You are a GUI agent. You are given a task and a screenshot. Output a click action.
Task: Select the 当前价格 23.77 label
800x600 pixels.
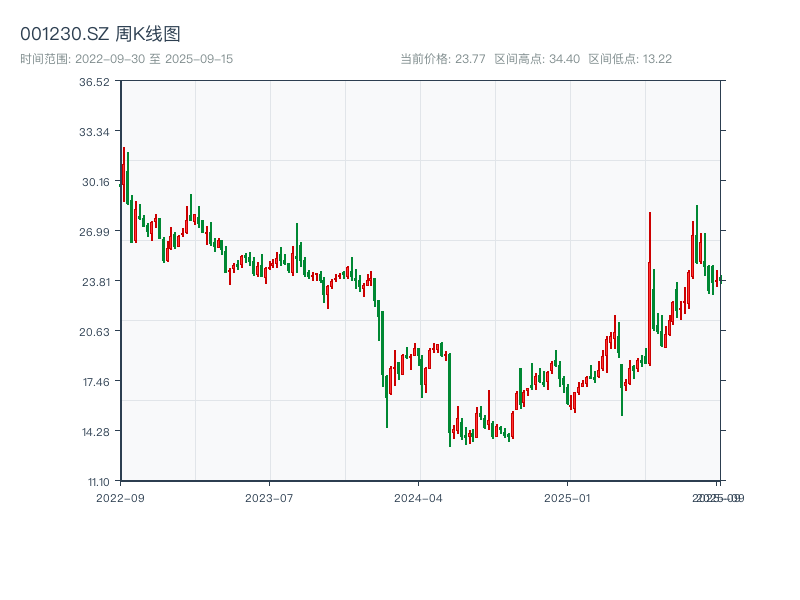pos(443,59)
